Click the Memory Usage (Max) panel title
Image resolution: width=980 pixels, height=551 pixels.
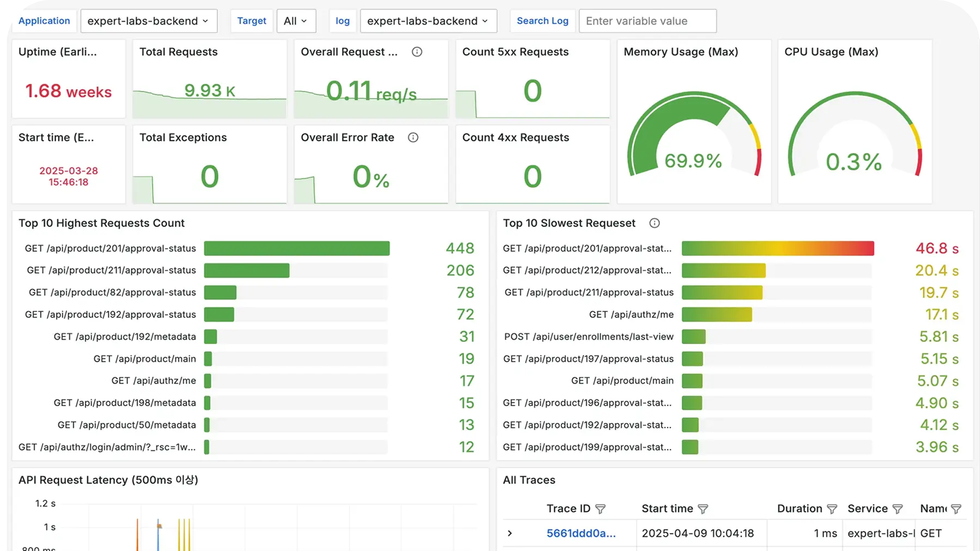(681, 52)
